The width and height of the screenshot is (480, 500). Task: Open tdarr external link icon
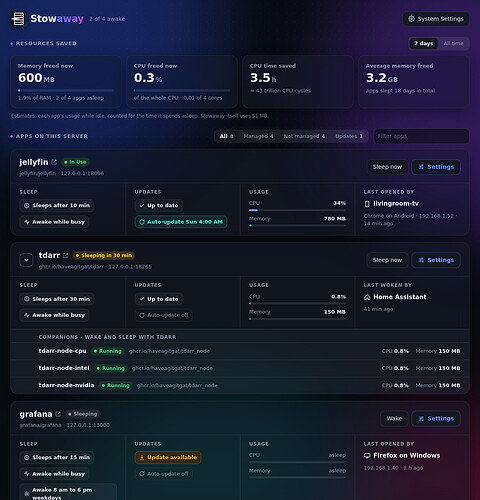click(66, 255)
